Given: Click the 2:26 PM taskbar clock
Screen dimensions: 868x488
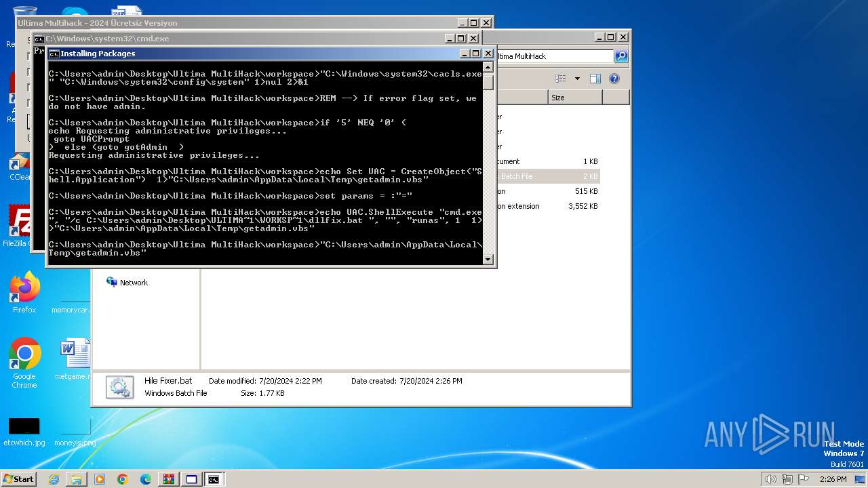Looking at the screenshot, I should tap(833, 479).
